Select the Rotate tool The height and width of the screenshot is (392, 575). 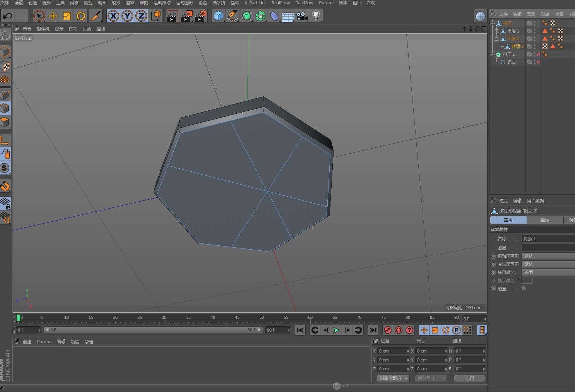80,16
